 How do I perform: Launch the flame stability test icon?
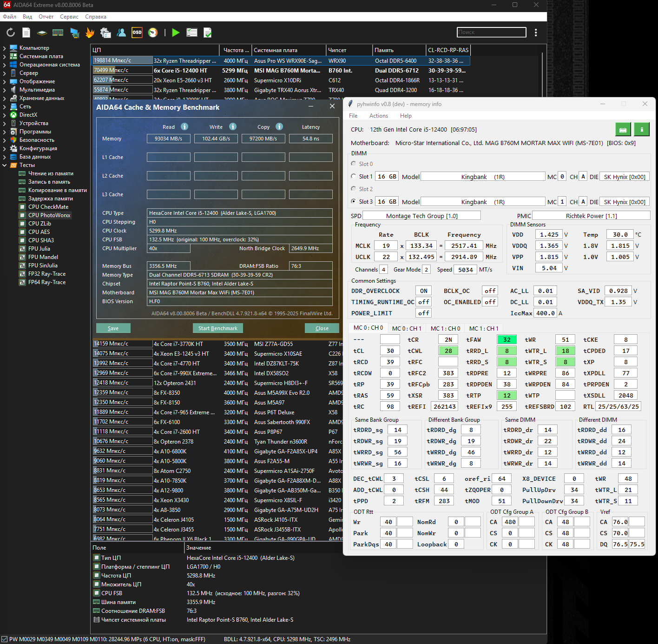90,33
